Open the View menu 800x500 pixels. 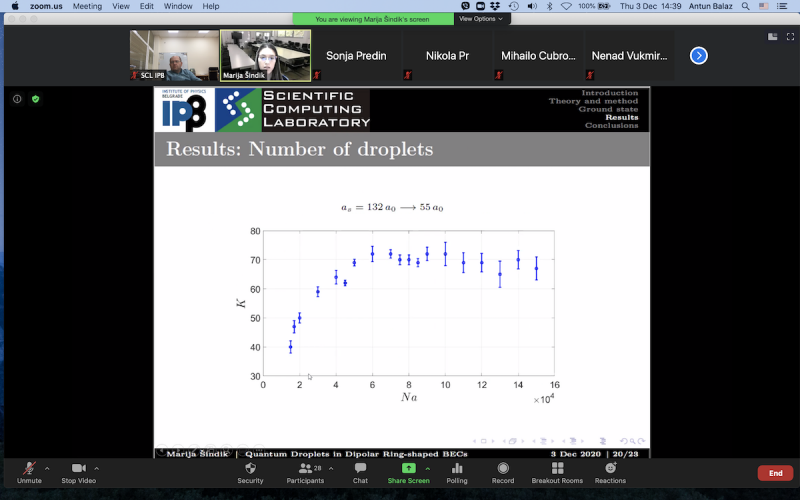coord(121,6)
